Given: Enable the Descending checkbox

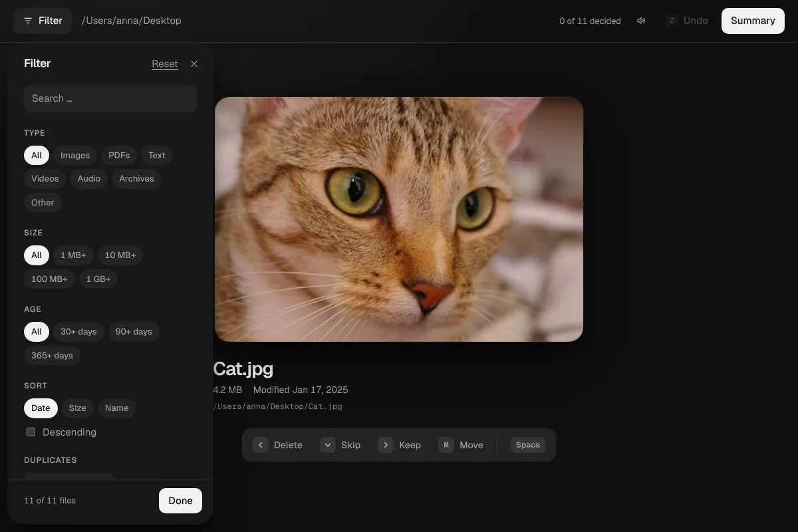Looking at the screenshot, I should pos(31,432).
